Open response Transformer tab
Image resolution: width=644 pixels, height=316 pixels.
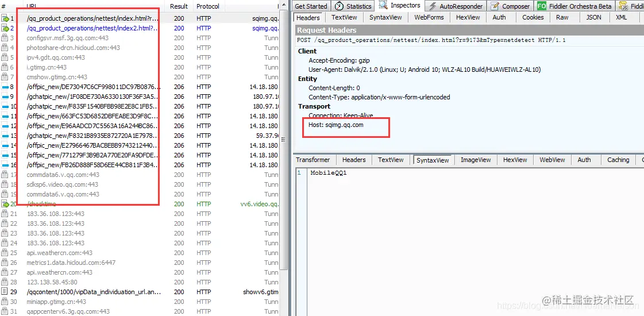pos(313,160)
